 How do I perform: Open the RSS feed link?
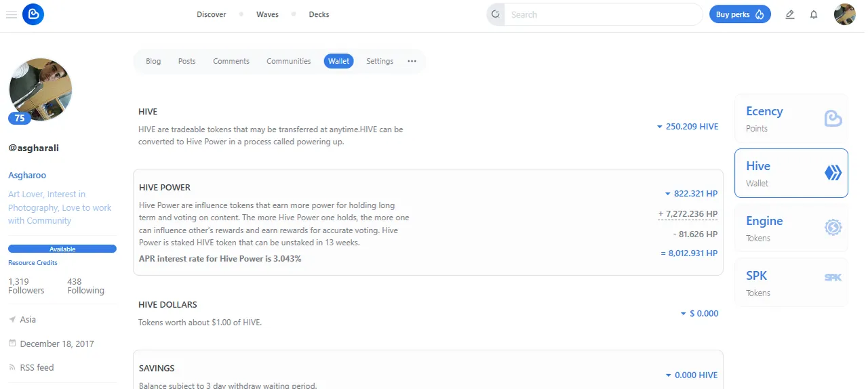pos(37,367)
